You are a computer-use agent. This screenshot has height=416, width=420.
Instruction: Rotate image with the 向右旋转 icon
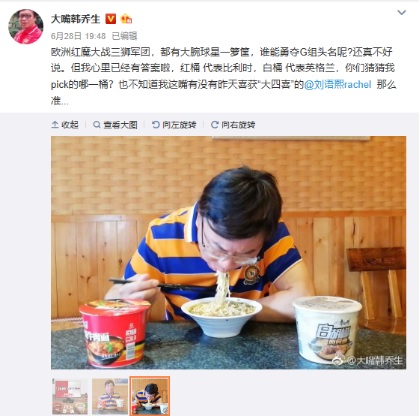215,125
